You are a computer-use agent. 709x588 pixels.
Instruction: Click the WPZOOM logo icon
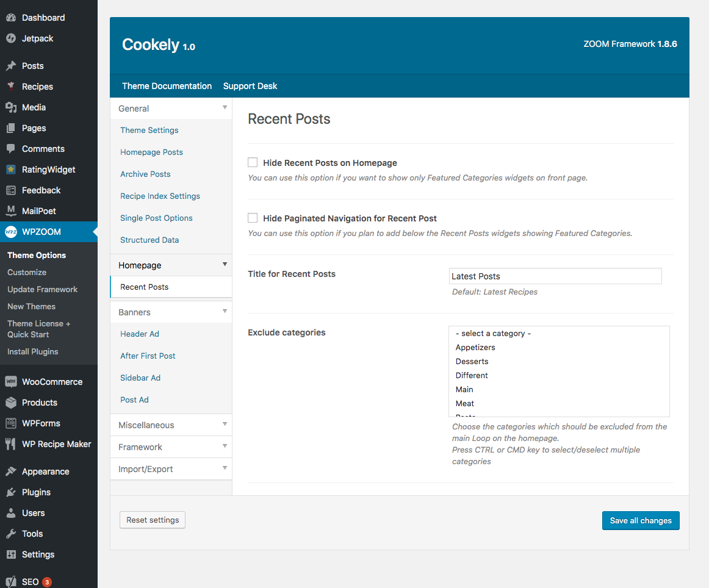11,232
